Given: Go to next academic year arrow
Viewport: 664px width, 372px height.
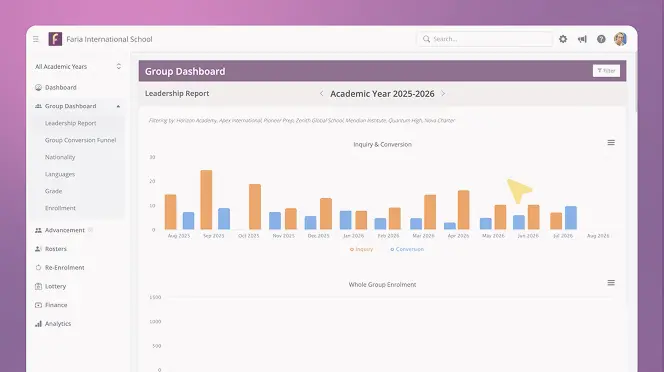Looking at the screenshot, I should 443,93.
